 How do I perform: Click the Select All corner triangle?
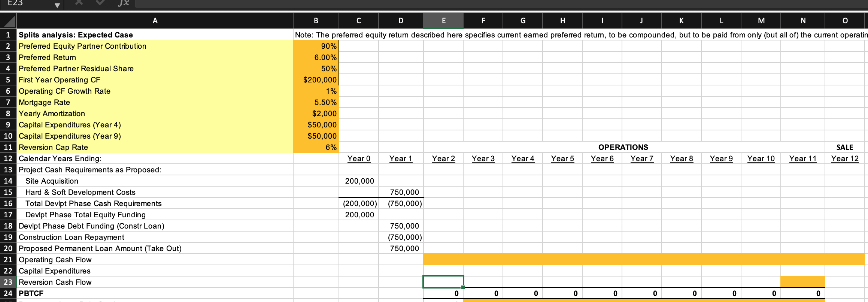click(x=8, y=21)
